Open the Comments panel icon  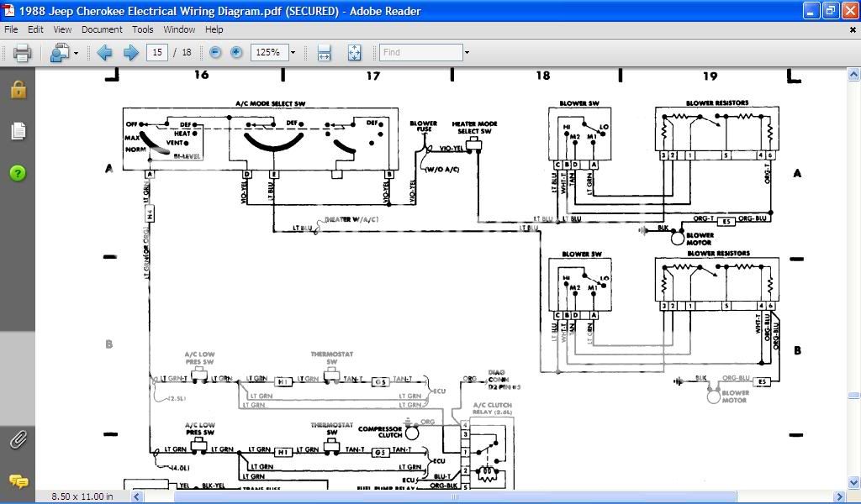tap(18, 481)
